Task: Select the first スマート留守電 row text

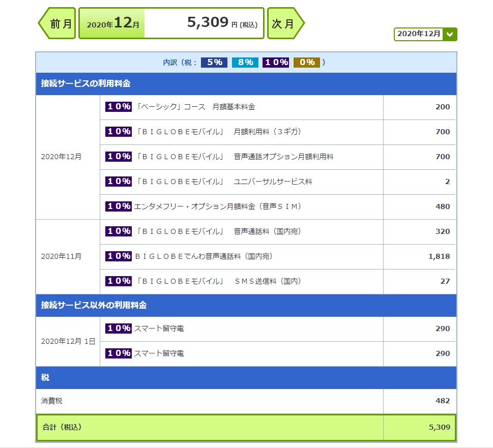Action: tap(159, 328)
